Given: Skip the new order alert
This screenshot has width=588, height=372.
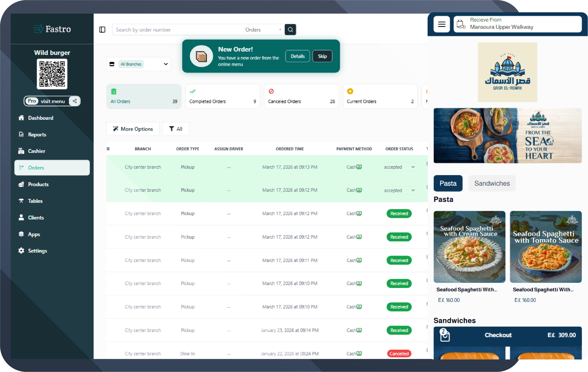Looking at the screenshot, I should click(322, 56).
